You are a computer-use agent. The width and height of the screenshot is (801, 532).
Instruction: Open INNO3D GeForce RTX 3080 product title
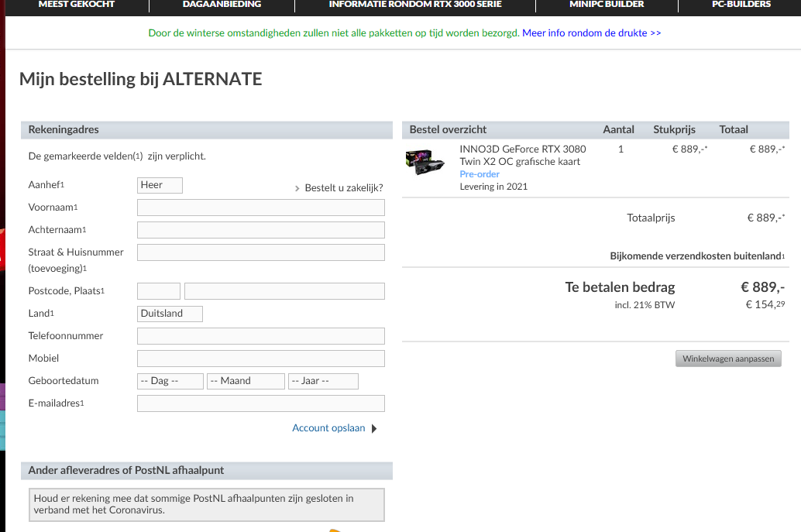click(x=523, y=155)
